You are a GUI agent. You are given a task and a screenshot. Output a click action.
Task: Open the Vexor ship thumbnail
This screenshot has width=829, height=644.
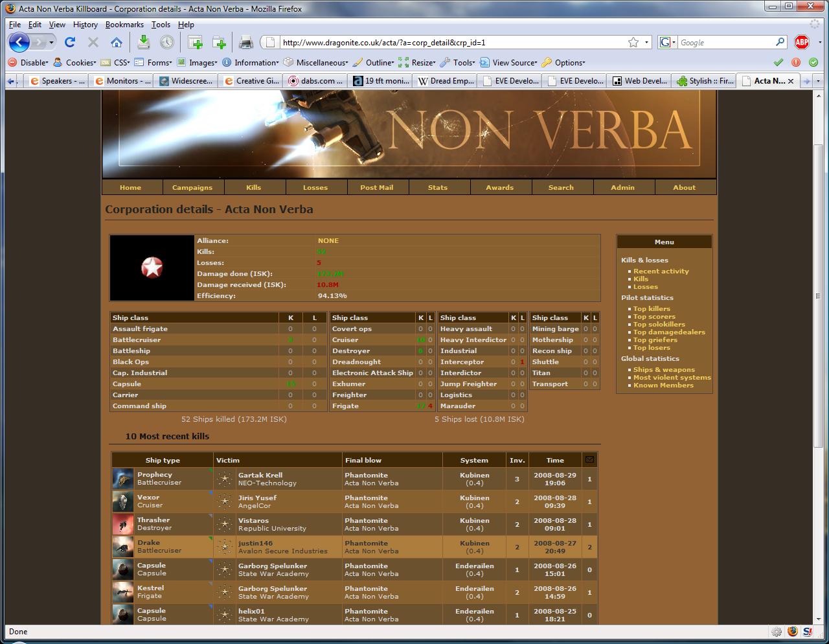pos(123,502)
